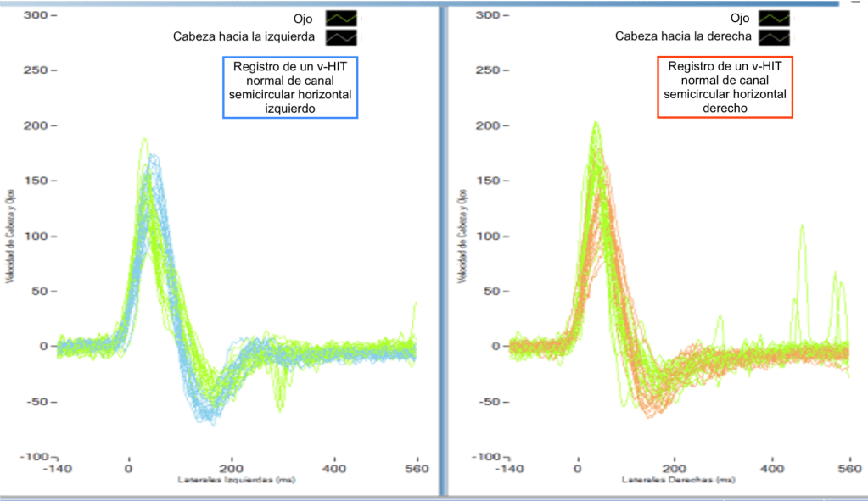
Task: Click the Ojo legend icon in left chart
Action: point(342,17)
